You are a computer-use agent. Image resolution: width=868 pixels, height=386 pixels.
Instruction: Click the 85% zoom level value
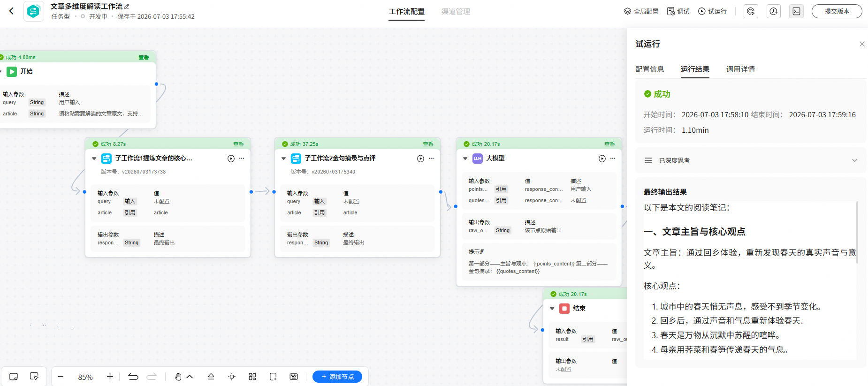click(85, 377)
